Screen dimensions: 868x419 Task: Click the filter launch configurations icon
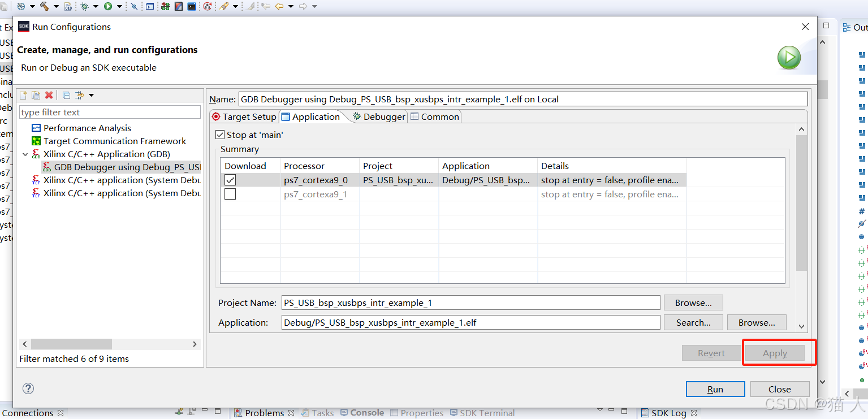click(x=79, y=95)
